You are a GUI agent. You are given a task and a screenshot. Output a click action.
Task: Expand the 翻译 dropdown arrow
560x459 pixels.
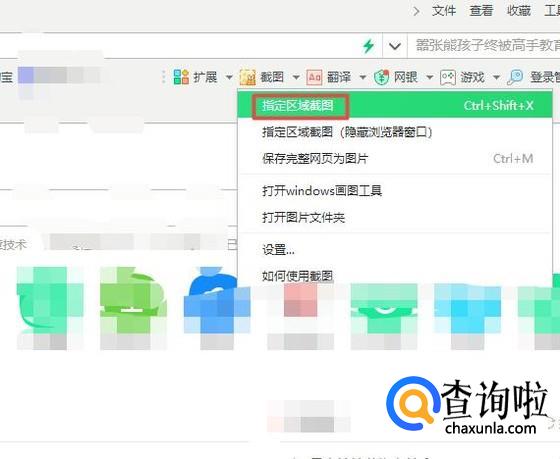(x=362, y=77)
